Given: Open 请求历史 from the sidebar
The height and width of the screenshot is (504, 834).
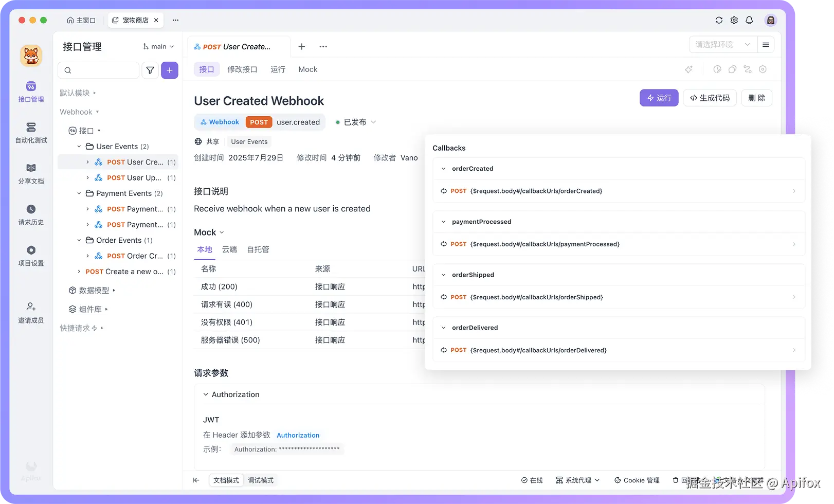Looking at the screenshot, I should point(31,214).
